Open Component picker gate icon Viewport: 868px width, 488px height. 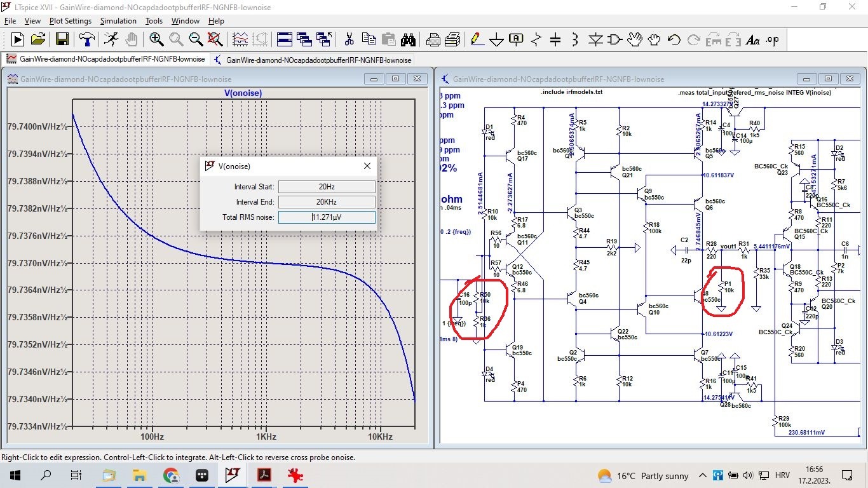pos(615,40)
